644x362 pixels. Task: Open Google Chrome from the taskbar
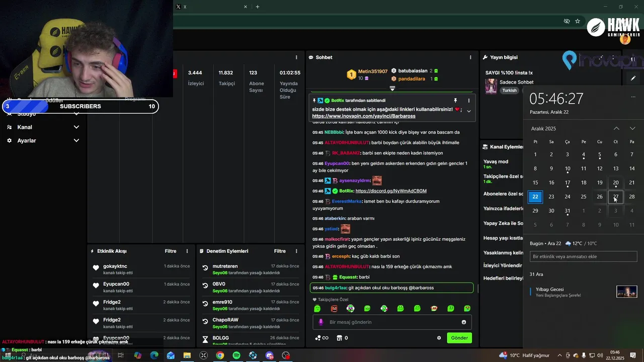220,355
